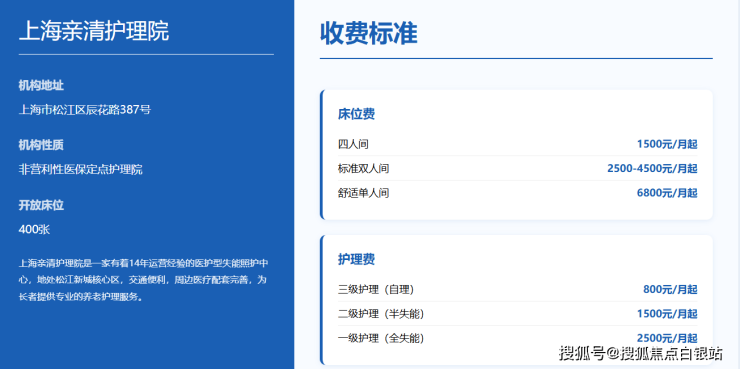740x369 pixels.
Task: Click the 6800元/月起 price
Action: (667, 193)
